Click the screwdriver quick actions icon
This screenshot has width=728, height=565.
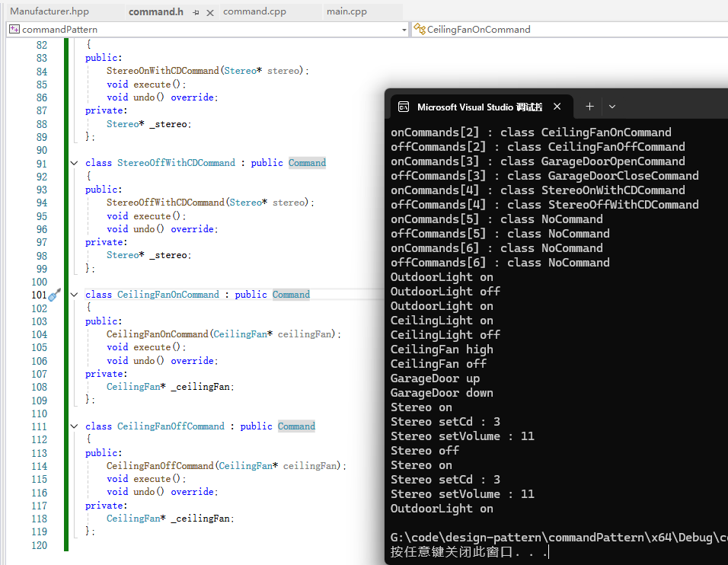(x=55, y=295)
